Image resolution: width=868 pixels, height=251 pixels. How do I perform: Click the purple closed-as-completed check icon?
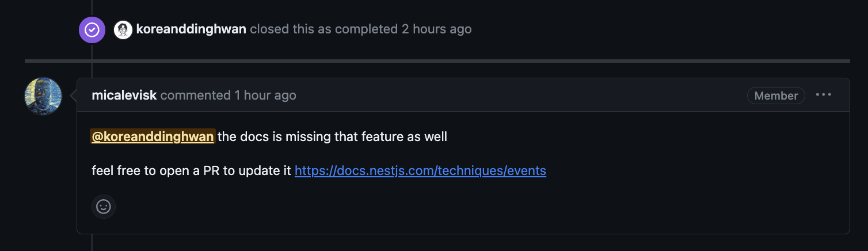click(92, 30)
